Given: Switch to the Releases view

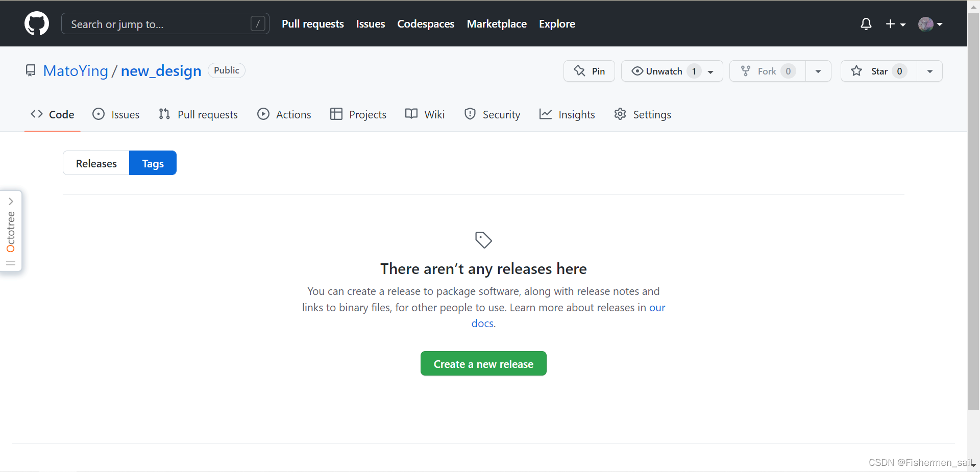Looking at the screenshot, I should 96,163.
